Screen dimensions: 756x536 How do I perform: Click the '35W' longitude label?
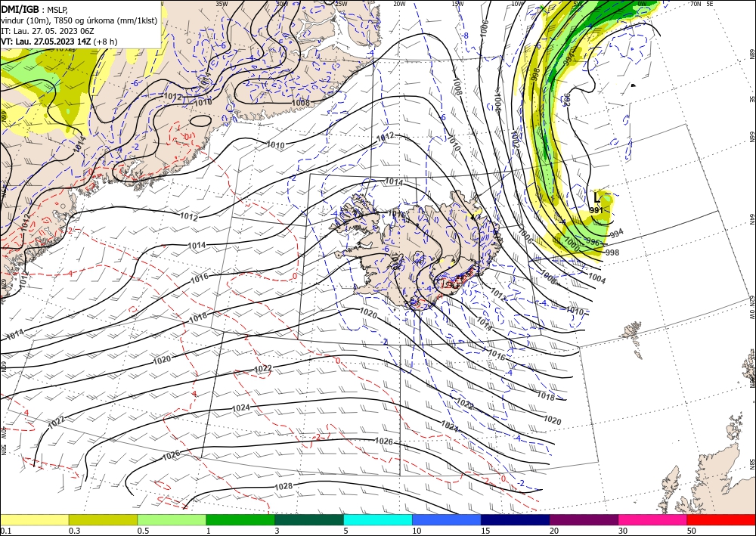point(222,3)
